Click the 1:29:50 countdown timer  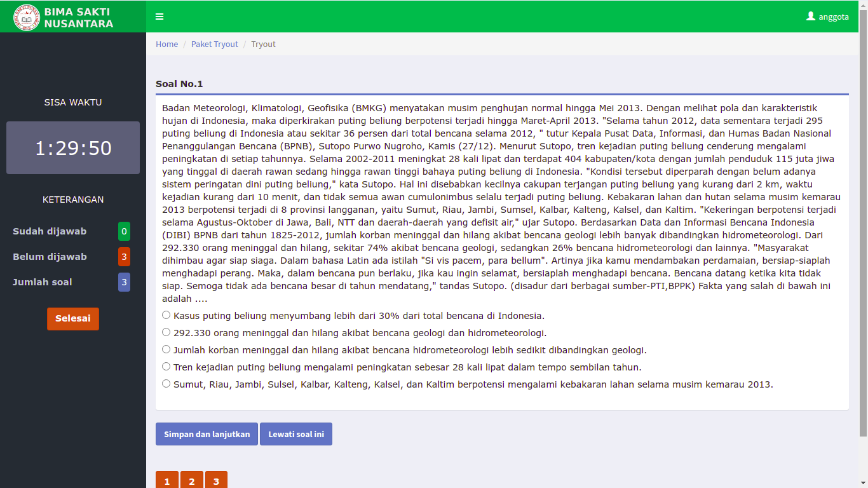pos(73,148)
